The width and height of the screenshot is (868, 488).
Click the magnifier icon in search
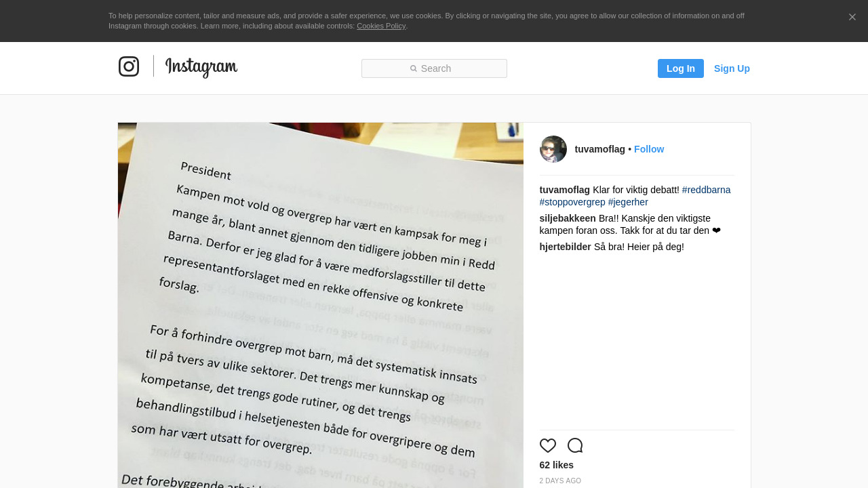[414, 68]
